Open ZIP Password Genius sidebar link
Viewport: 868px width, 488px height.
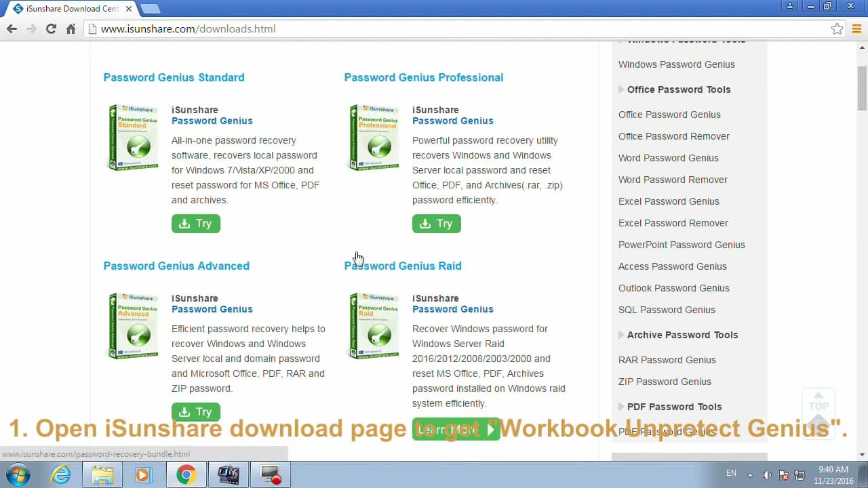665,382
